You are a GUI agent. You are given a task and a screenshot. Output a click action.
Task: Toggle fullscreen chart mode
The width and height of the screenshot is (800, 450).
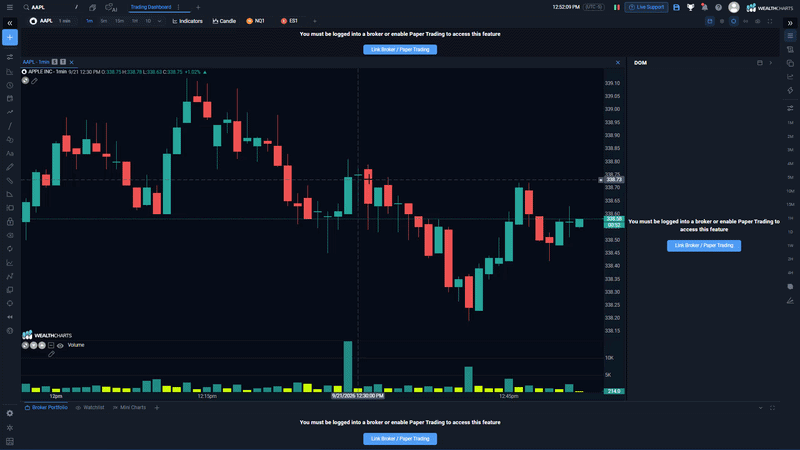point(770,21)
